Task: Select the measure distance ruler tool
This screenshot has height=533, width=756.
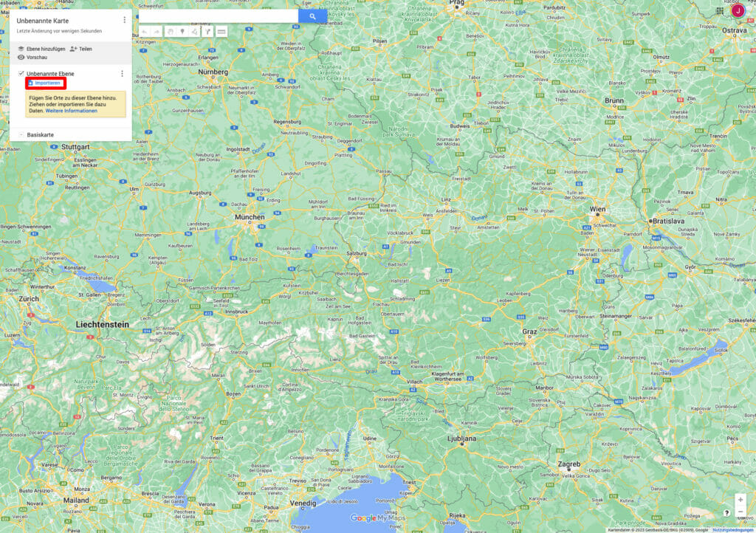Action: [x=221, y=32]
